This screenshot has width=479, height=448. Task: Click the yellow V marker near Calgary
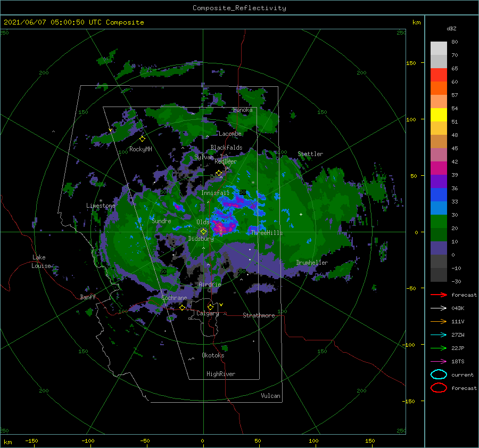[221, 305]
